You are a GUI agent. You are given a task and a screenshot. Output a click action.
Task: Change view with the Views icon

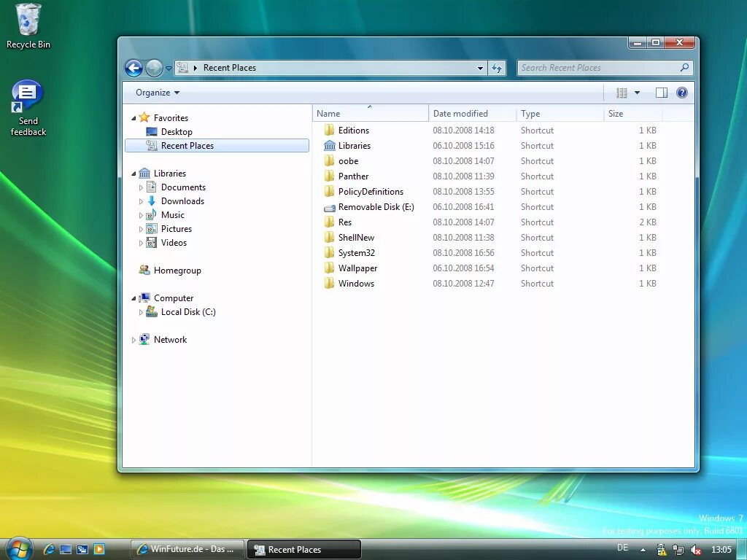pos(622,93)
